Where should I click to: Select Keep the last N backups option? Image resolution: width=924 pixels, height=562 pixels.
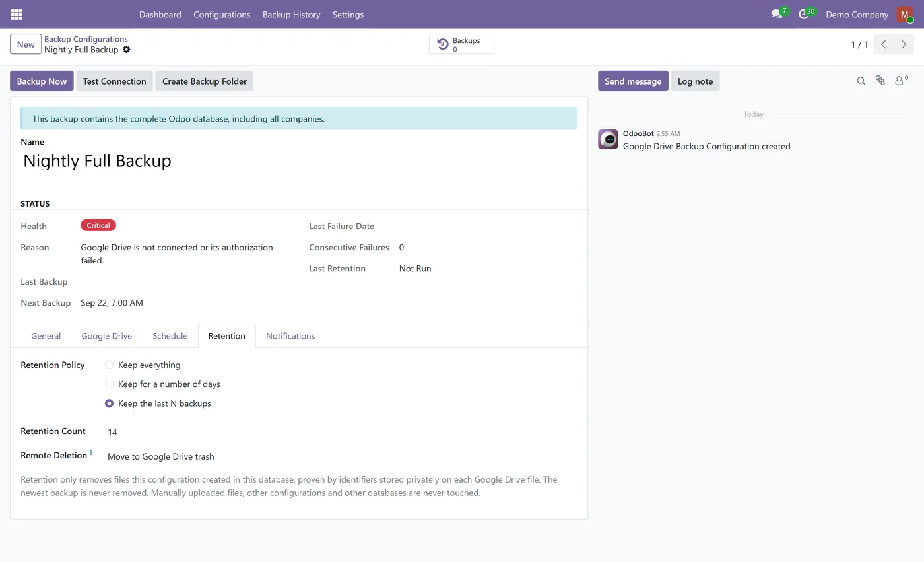(x=110, y=404)
